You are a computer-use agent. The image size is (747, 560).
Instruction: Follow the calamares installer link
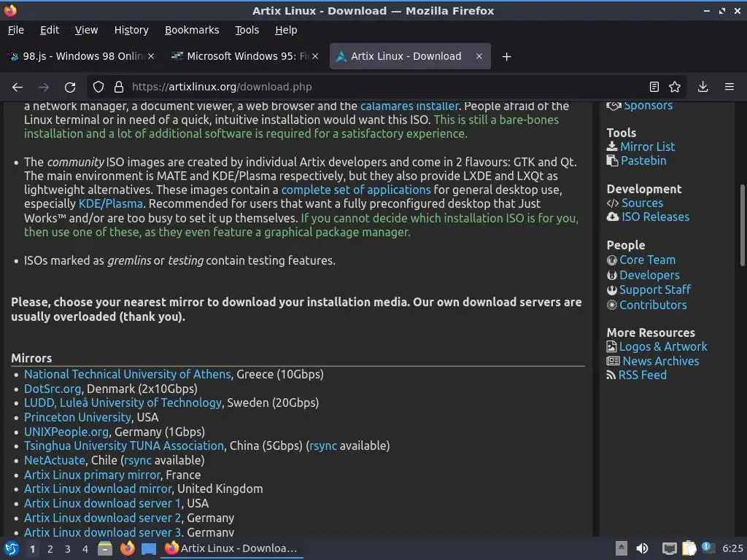point(409,106)
